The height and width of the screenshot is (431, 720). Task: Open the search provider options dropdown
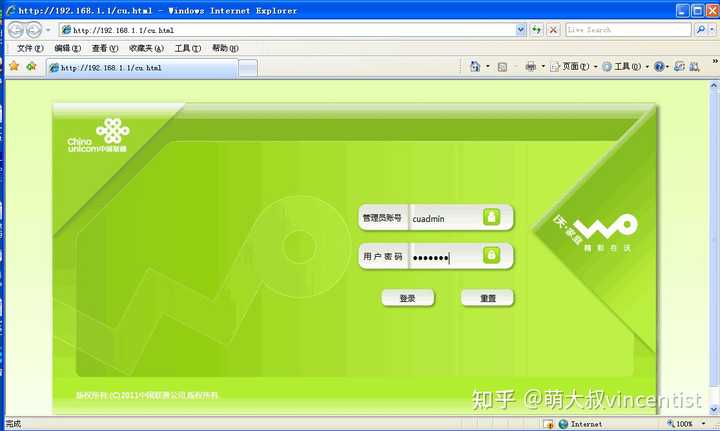click(712, 30)
